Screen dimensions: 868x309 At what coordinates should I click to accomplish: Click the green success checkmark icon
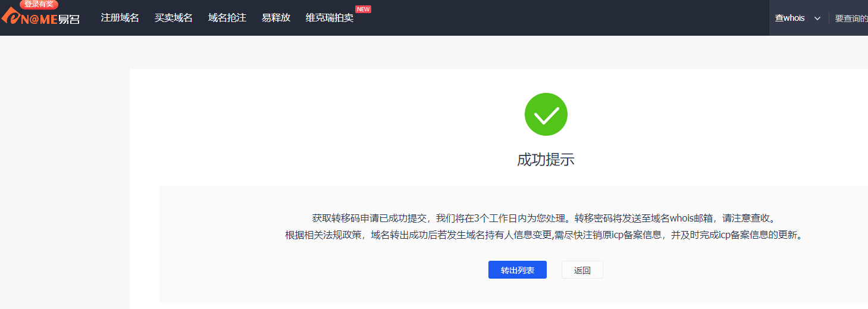pyautogui.click(x=546, y=114)
